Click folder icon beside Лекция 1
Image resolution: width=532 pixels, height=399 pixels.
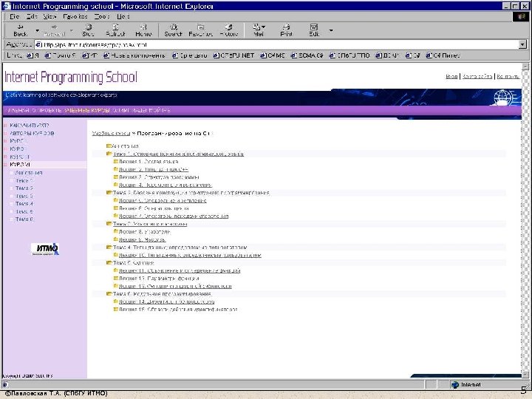(116, 162)
